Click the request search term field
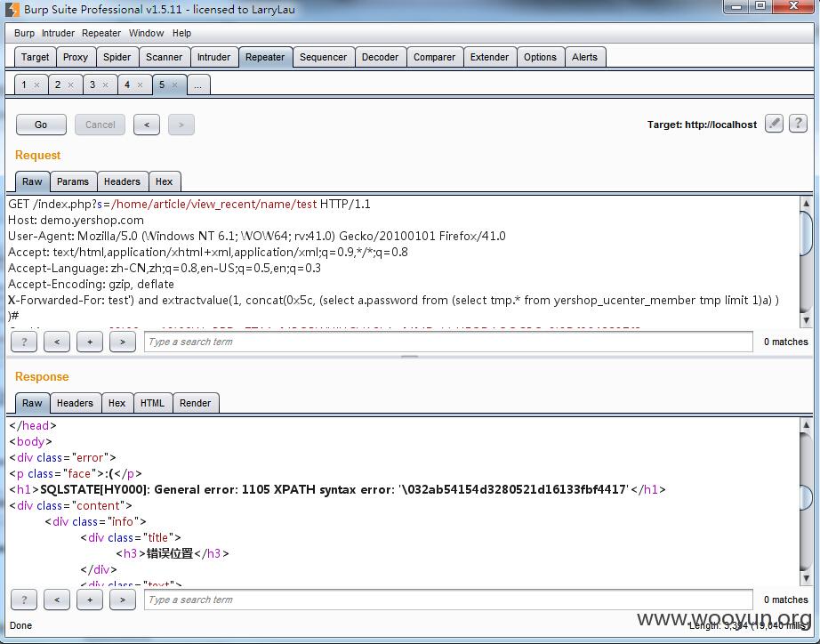The height and width of the screenshot is (644, 820). 448,342
